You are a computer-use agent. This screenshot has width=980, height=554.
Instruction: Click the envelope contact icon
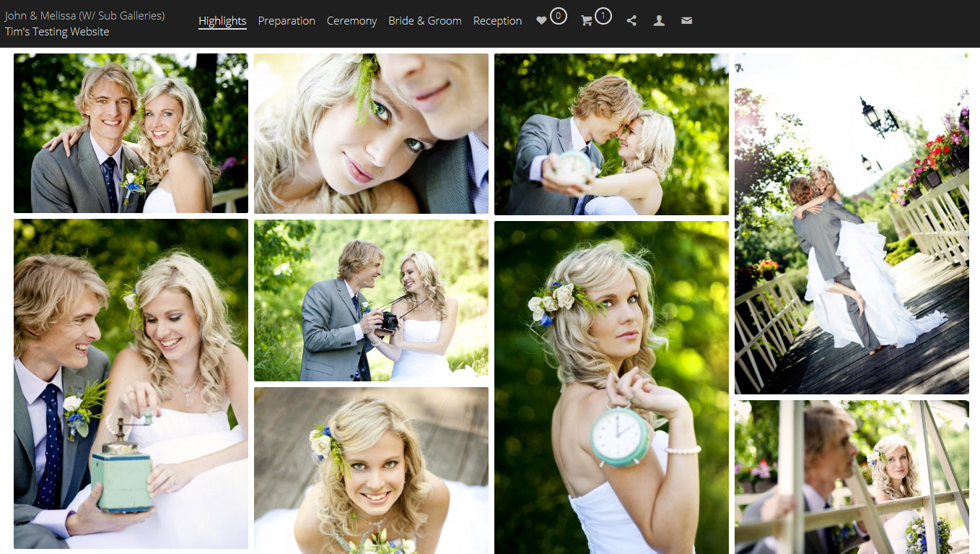coord(686,21)
